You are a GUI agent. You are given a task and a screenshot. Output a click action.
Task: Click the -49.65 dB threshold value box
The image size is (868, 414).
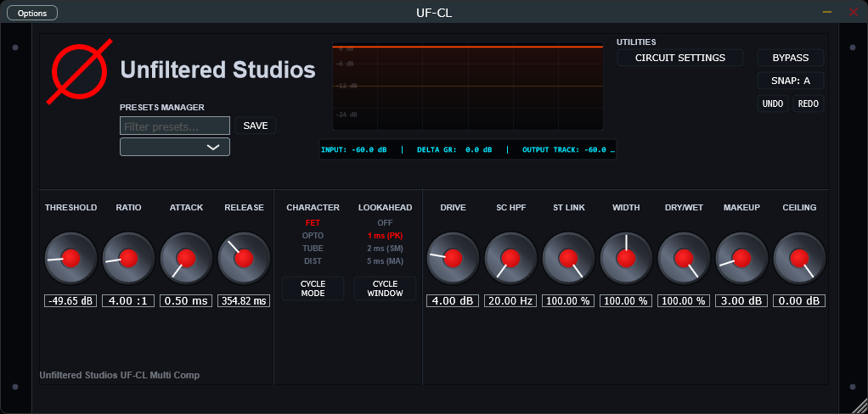[x=70, y=300]
